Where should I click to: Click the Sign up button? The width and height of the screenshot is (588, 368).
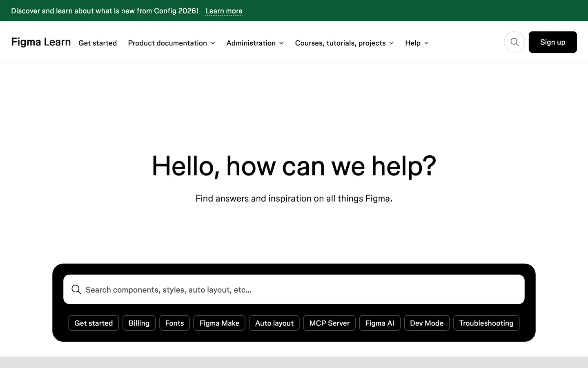(552, 42)
